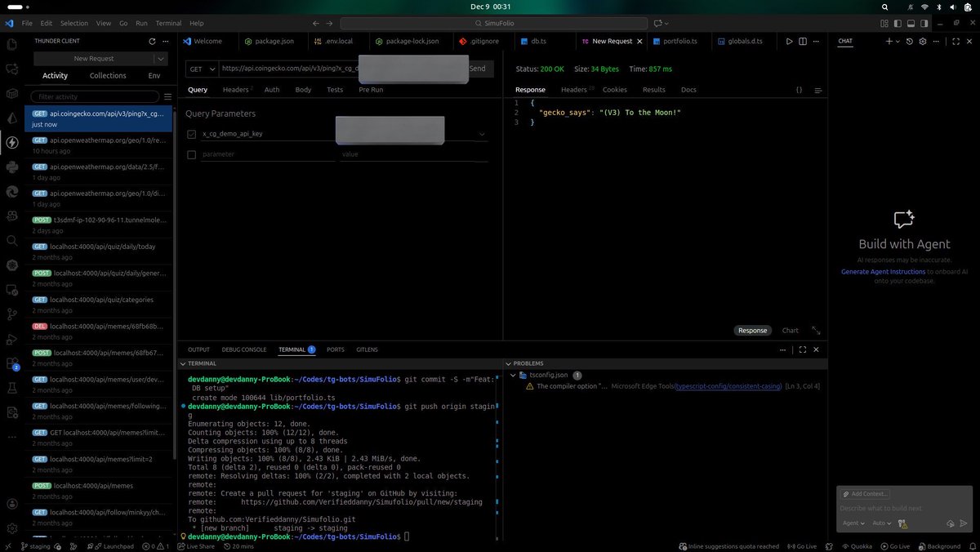Go back with the navigation arrow
The image size is (980, 552).
316,24
